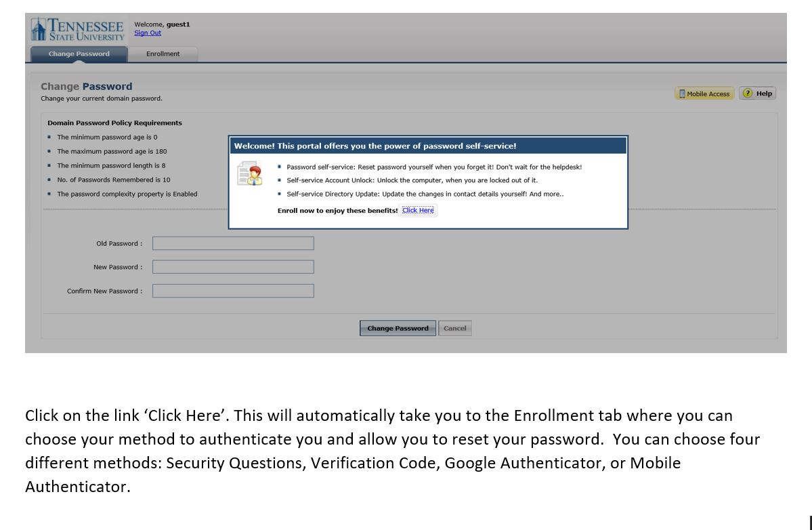The height and width of the screenshot is (530, 812).
Task: Click the Sign Out link
Action: point(148,33)
